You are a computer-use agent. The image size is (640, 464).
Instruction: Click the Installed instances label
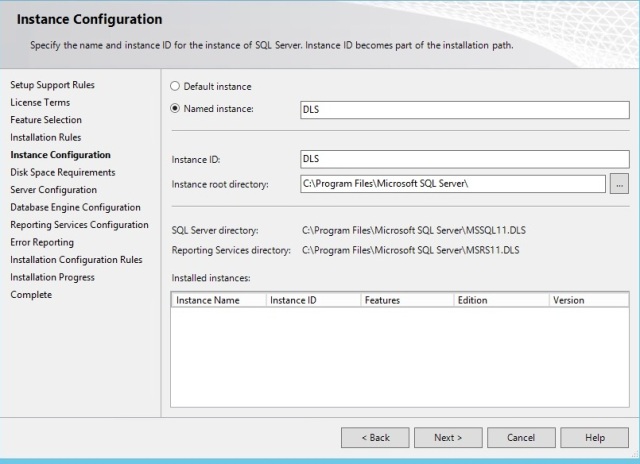(211, 278)
